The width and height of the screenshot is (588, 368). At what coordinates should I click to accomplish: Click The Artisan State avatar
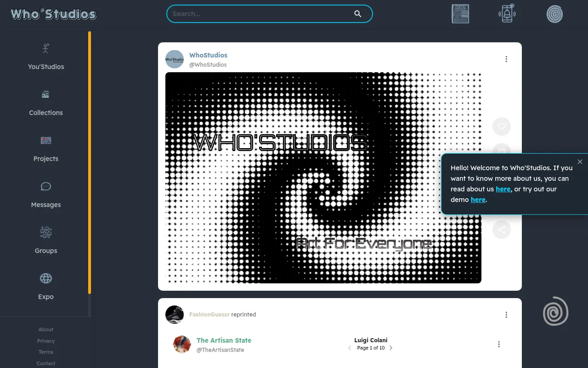coord(182,344)
